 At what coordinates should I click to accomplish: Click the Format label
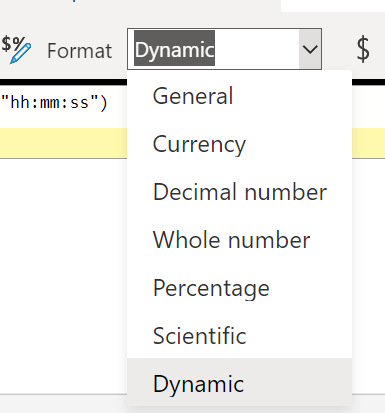click(79, 51)
